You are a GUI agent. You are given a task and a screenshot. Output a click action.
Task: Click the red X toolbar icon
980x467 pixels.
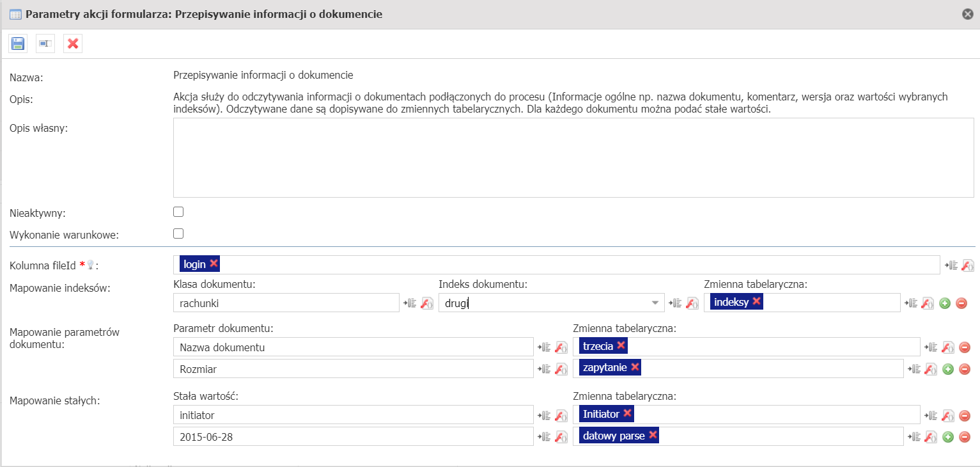click(73, 44)
